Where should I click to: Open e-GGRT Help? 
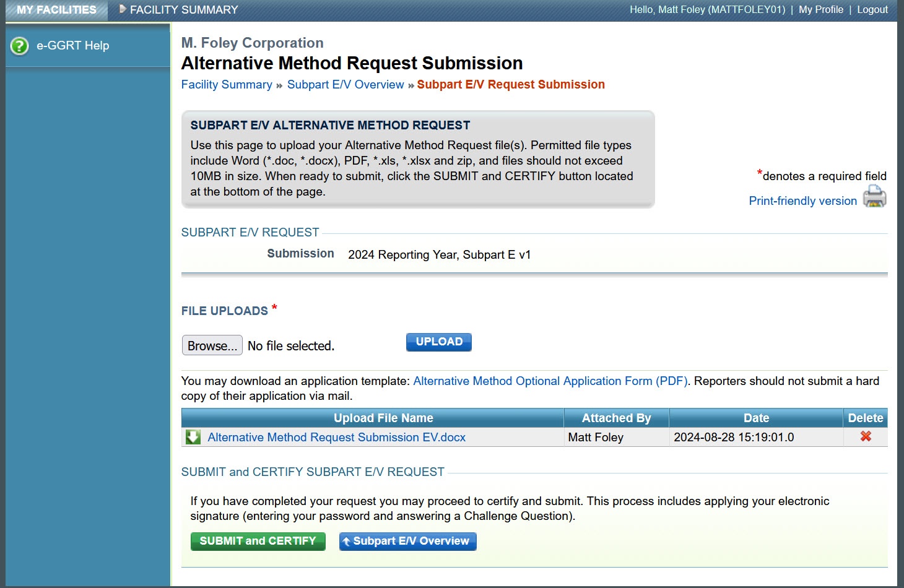(x=72, y=45)
